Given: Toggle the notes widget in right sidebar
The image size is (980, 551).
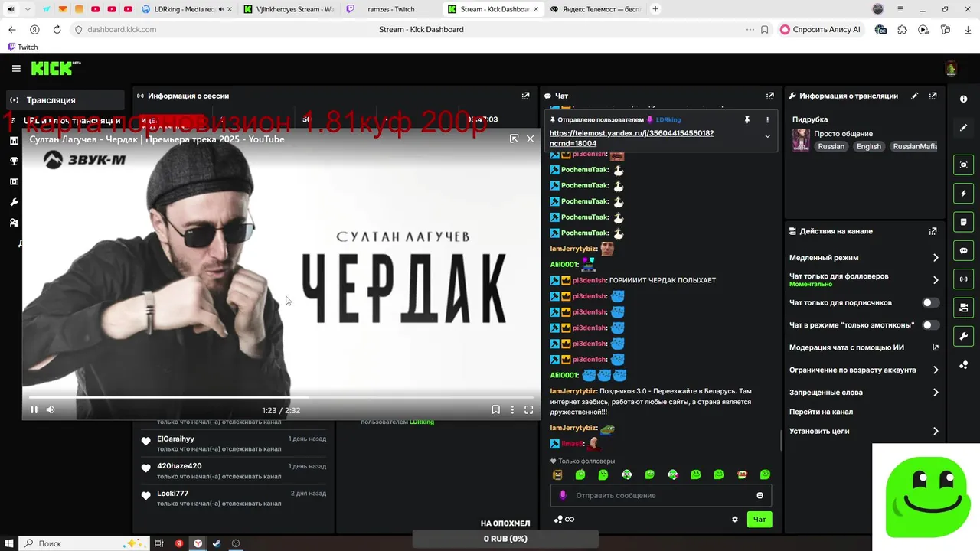Looking at the screenshot, I should [x=963, y=222].
